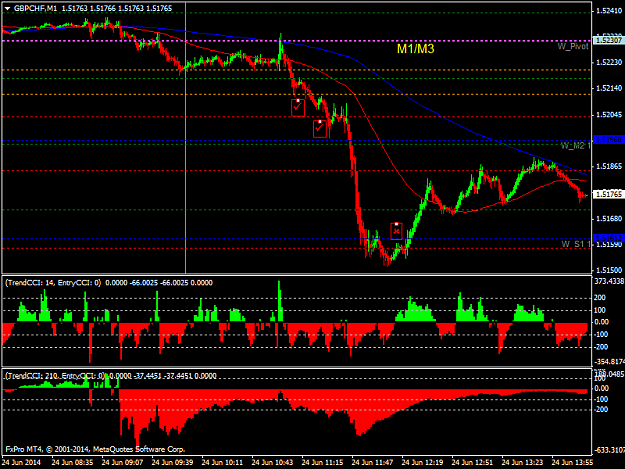
Task: Click the 1.52230 price axis label
Action: 609,63
